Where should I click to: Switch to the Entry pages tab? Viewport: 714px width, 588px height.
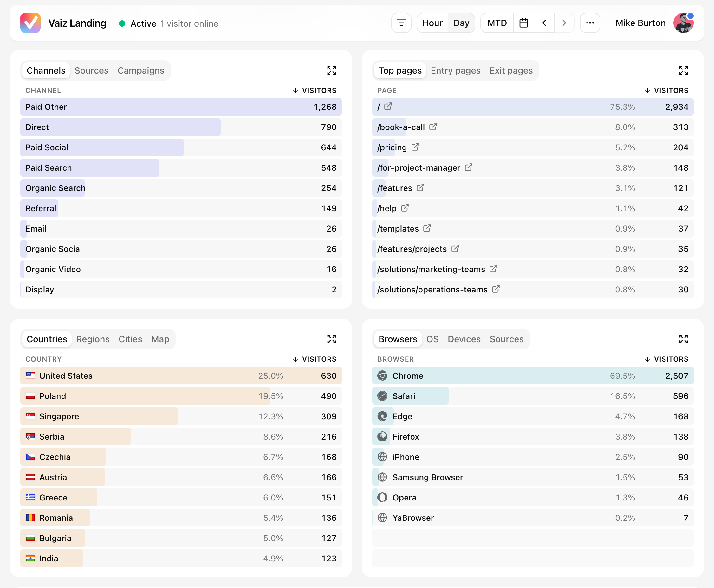(x=455, y=70)
